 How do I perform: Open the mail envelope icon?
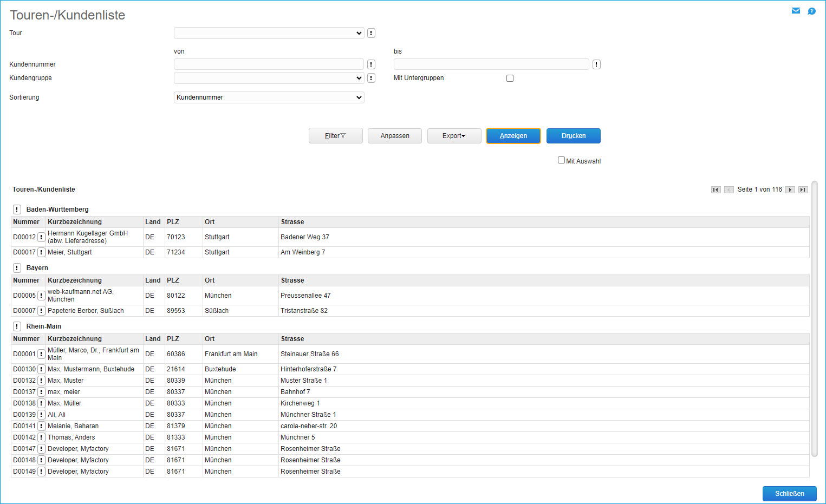[x=796, y=11]
